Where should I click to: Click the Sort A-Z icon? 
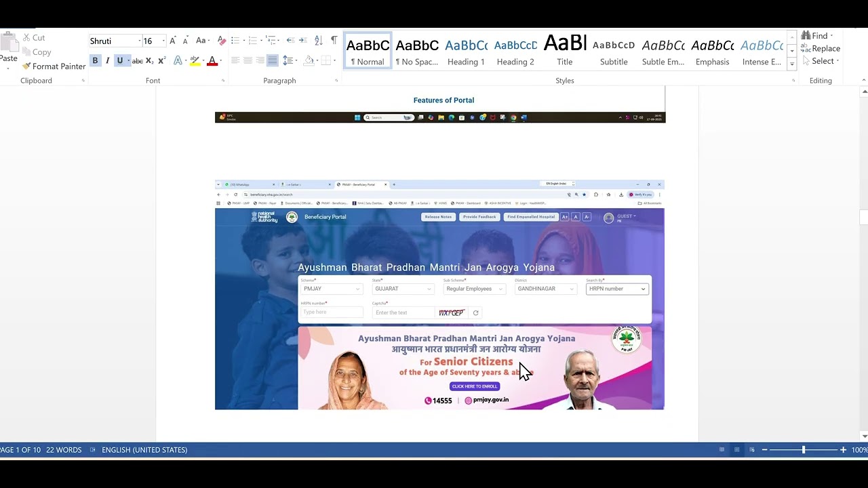(318, 41)
